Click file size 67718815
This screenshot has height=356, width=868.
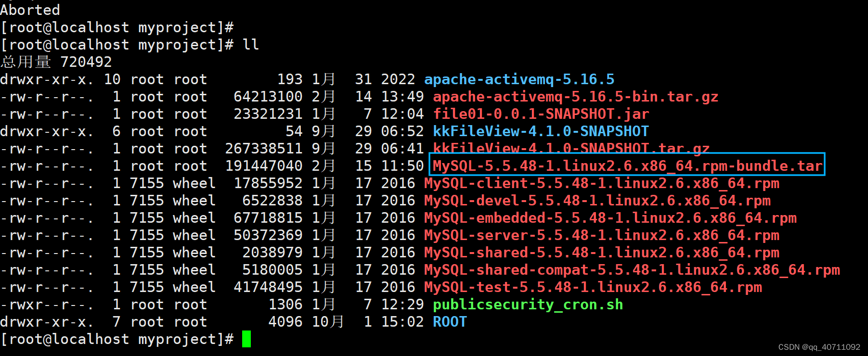[268, 218]
